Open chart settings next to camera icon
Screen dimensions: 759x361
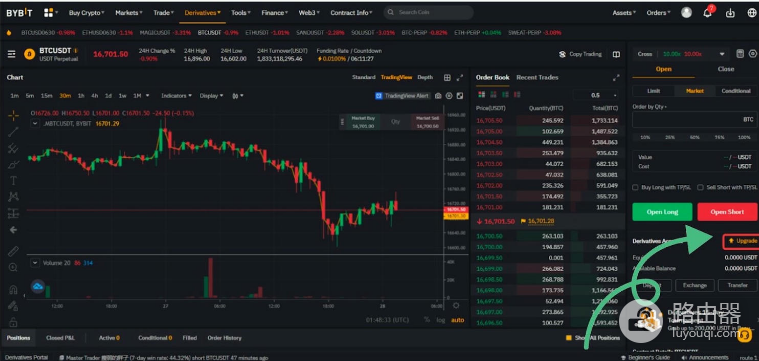(449, 96)
